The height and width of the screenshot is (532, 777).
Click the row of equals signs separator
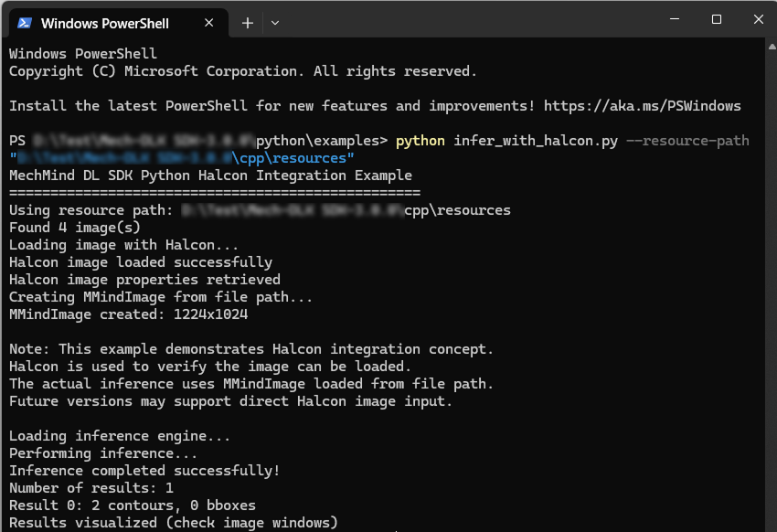point(215,192)
